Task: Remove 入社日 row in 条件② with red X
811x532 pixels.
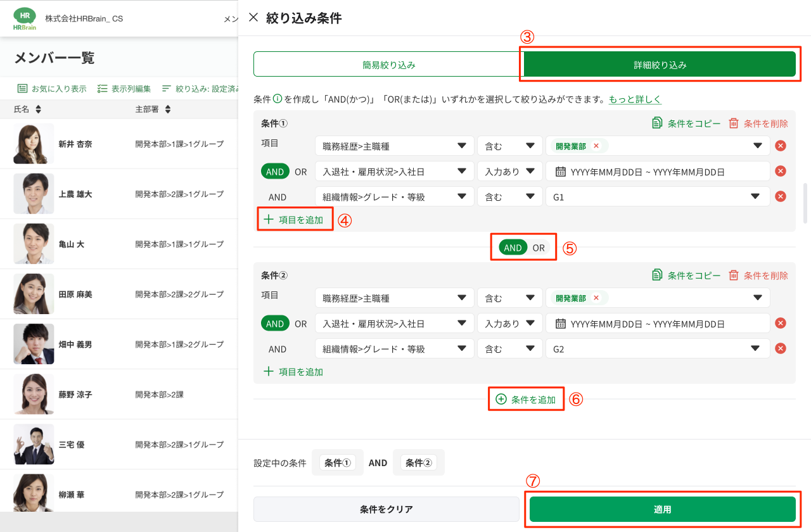Action: tap(781, 323)
